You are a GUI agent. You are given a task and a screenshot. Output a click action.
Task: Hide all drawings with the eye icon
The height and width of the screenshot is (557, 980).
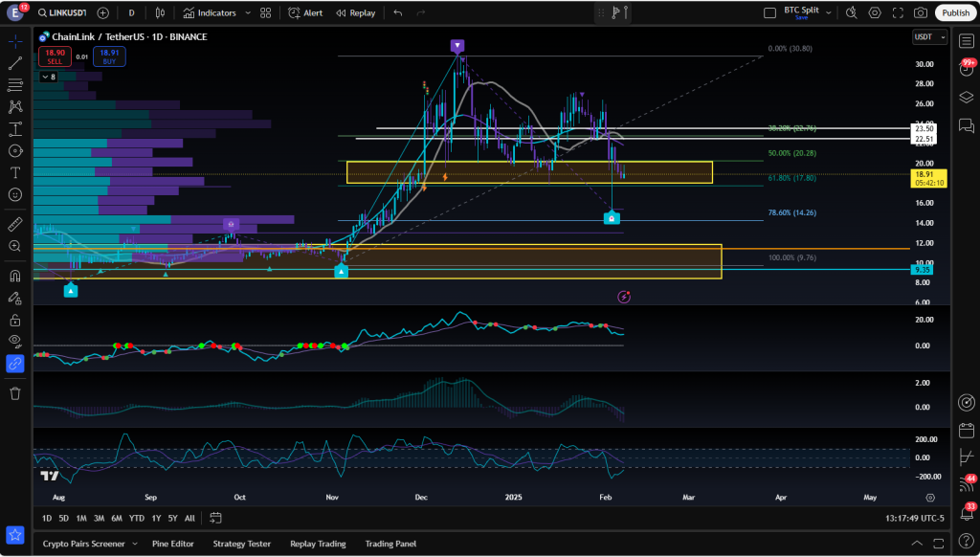click(x=15, y=342)
